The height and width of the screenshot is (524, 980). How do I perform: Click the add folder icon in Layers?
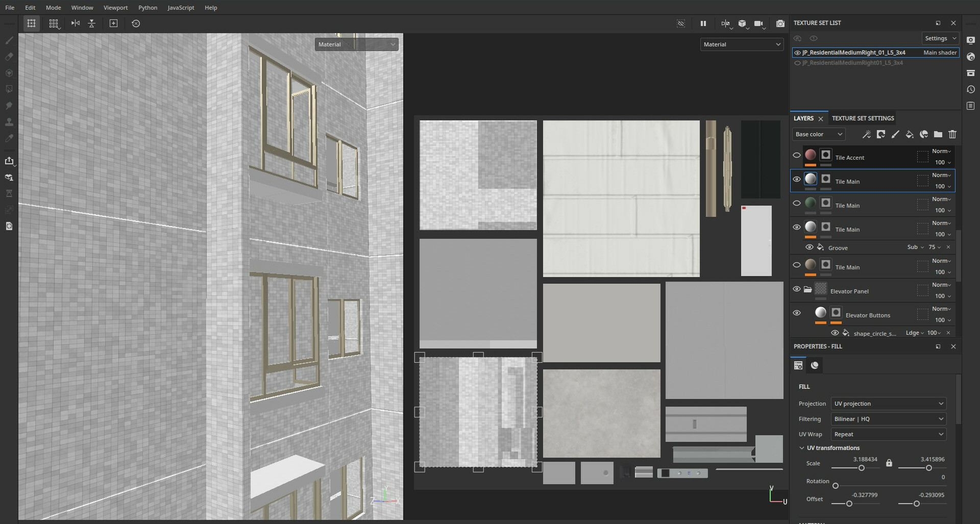click(x=938, y=134)
